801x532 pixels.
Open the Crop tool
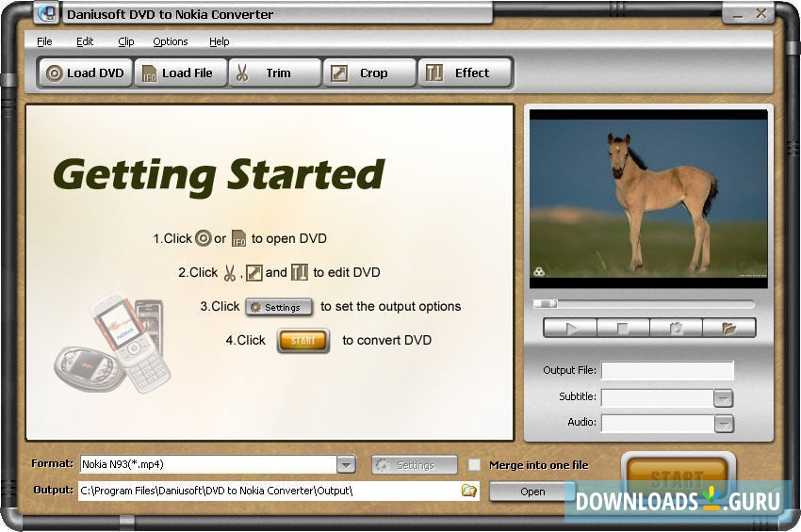[369, 73]
